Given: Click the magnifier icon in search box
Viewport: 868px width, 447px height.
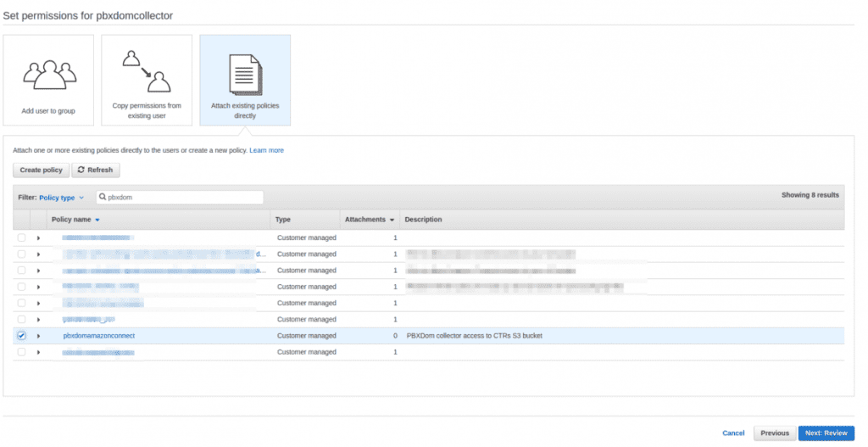Looking at the screenshot, I should pos(103,197).
